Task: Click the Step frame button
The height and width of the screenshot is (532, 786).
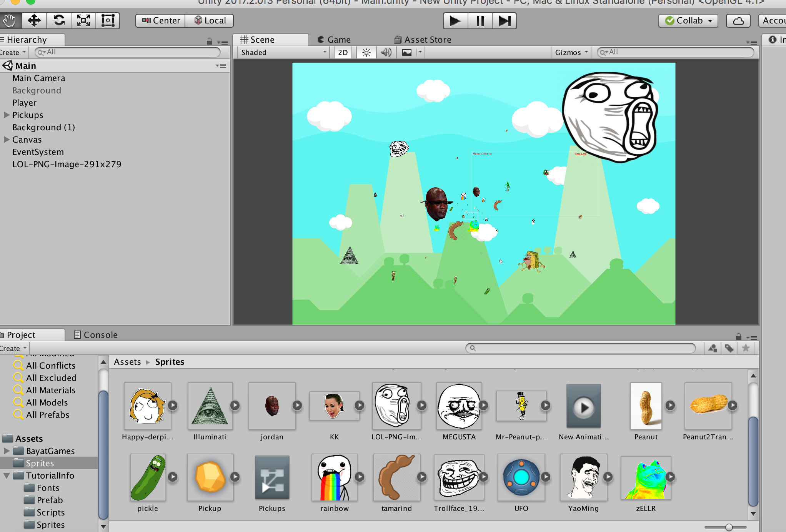Action: coord(504,21)
